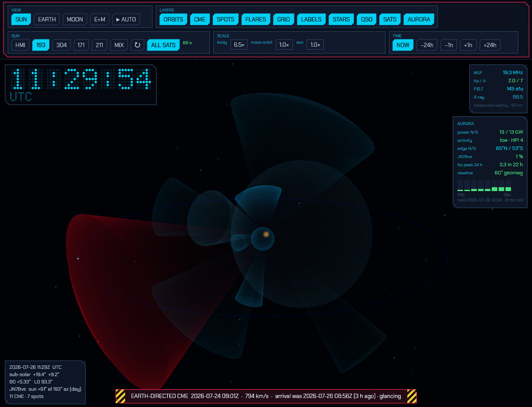This screenshot has width=532, height=407.
Task: Disable the SATS layer
Action: 390,19
